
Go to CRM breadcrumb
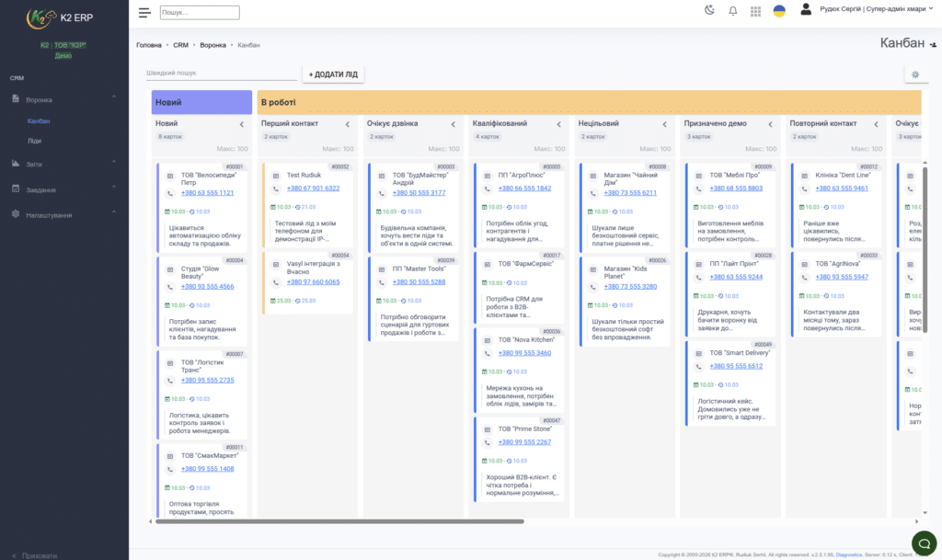[180, 45]
